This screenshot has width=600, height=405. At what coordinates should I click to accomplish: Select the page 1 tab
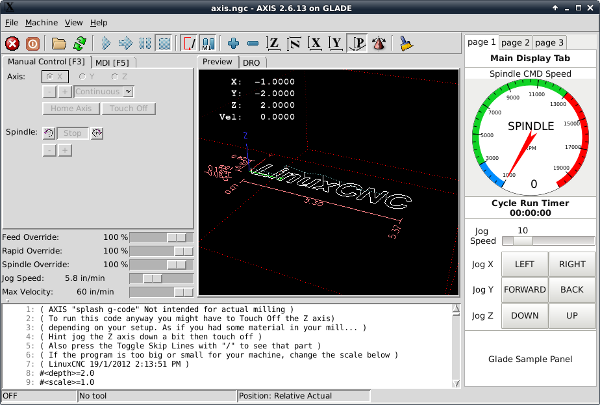[481, 42]
